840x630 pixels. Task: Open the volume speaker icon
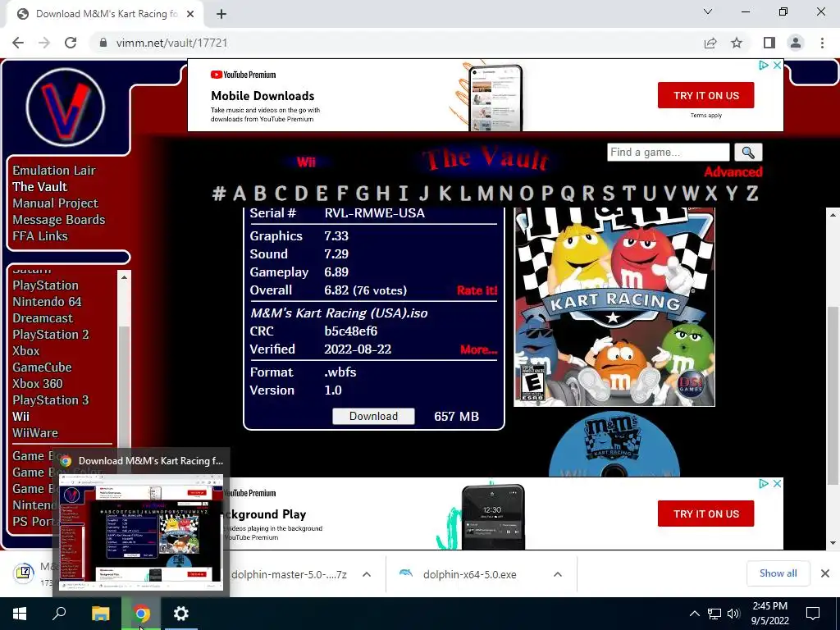(x=733, y=614)
